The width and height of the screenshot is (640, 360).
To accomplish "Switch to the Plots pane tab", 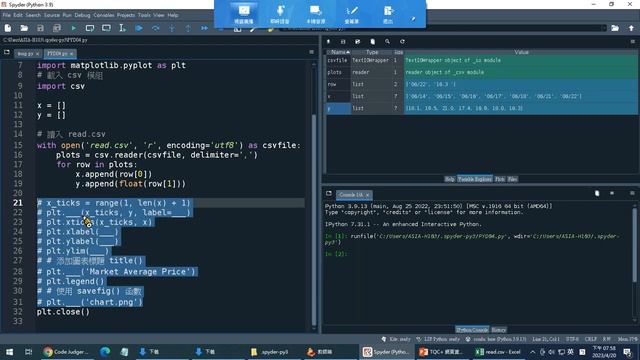I will point(500,179).
